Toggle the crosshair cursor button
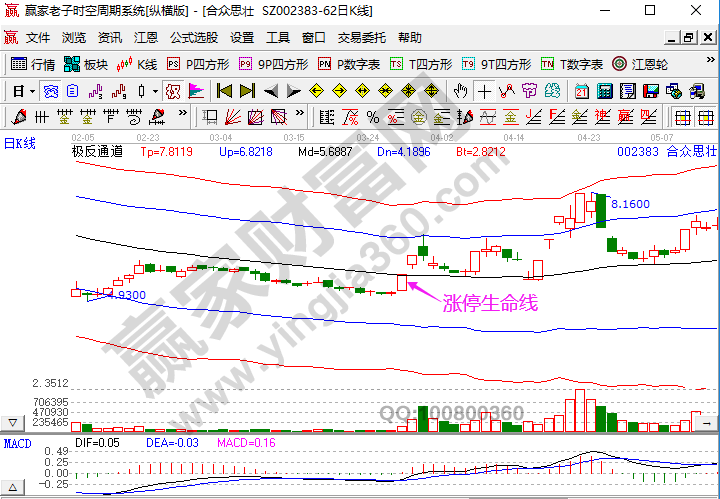The width and height of the screenshot is (720, 499). tap(484, 91)
